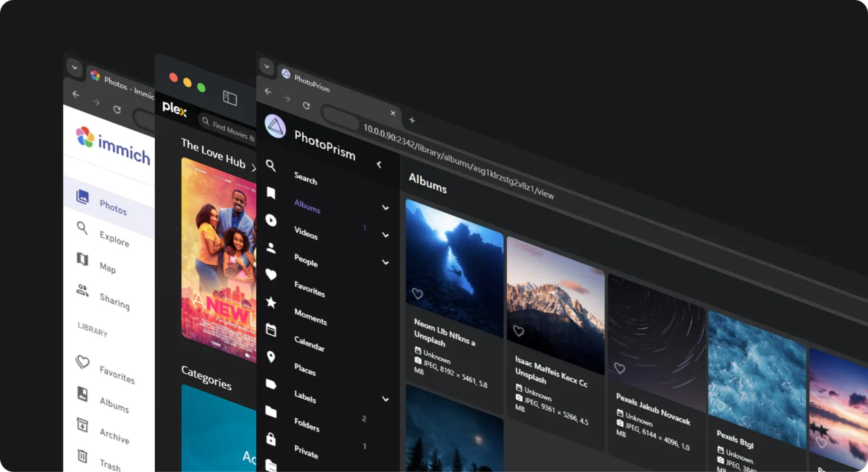Click the Private lock icon
This screenshot has width=868, height=472.
[x=271, y=439]
